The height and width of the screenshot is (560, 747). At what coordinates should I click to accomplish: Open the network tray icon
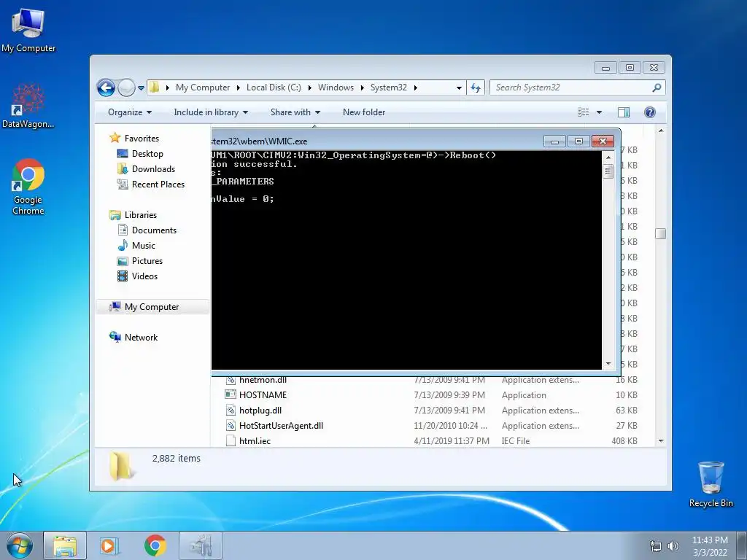(x=656, y=546)
